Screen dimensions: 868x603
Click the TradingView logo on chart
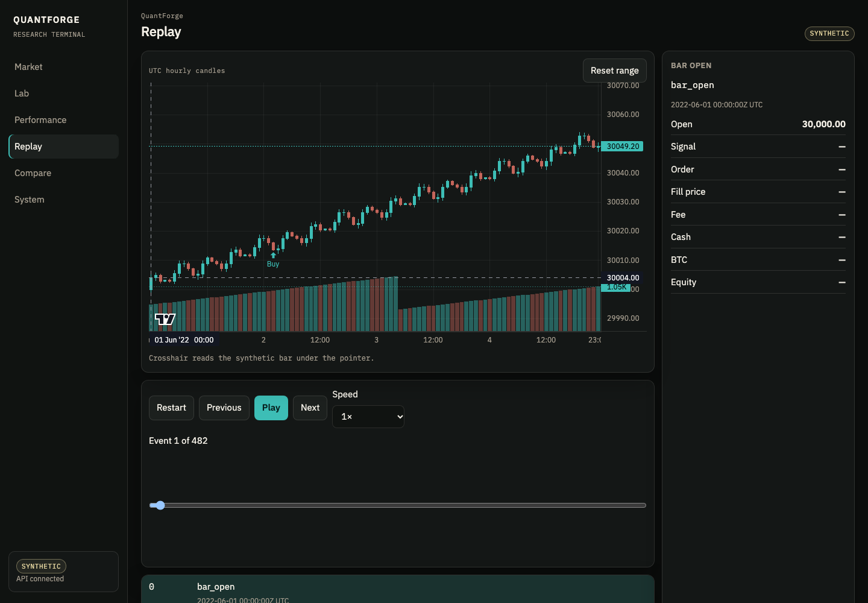click(165, 319)
